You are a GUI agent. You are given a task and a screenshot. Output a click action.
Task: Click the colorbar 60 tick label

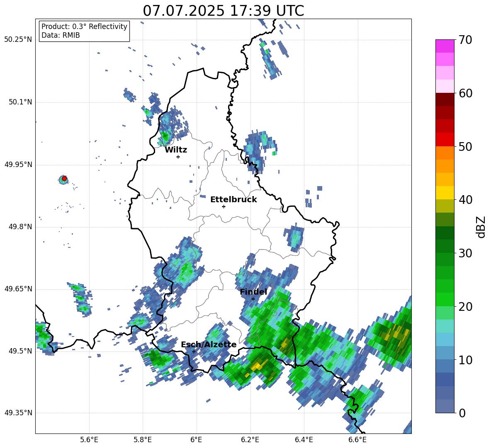(465, 93)
